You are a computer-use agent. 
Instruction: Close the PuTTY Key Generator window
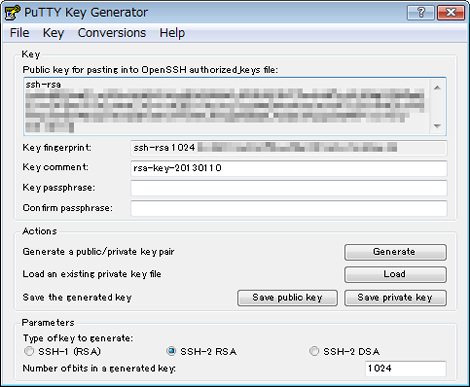[x=451, y=13]
